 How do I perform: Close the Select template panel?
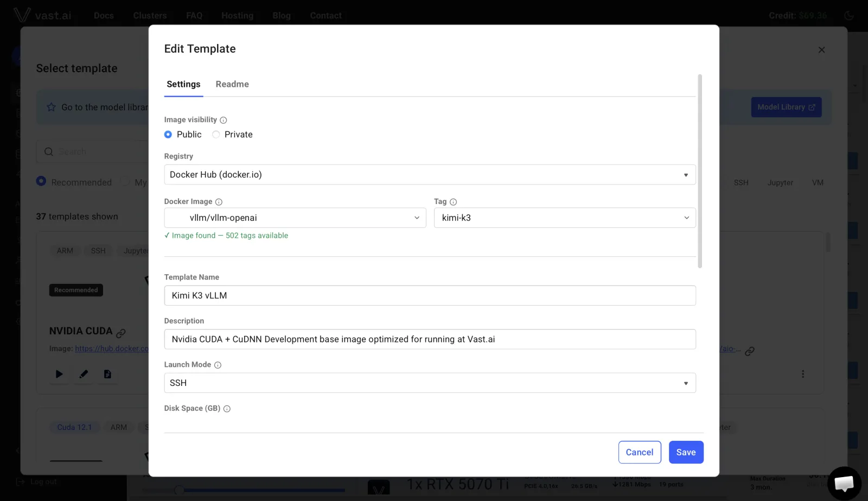(821, 50)
